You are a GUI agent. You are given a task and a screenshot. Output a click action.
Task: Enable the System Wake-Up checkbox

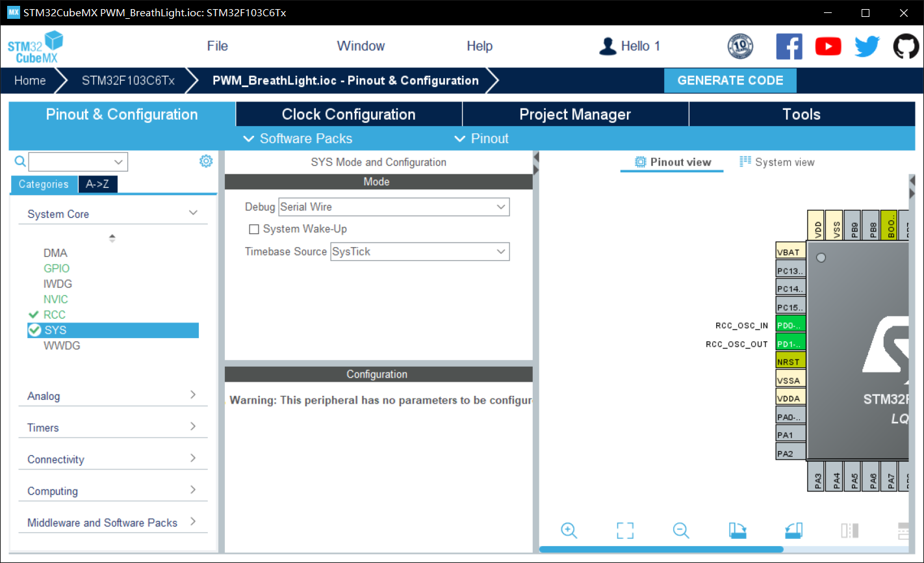tap(254, 229)
